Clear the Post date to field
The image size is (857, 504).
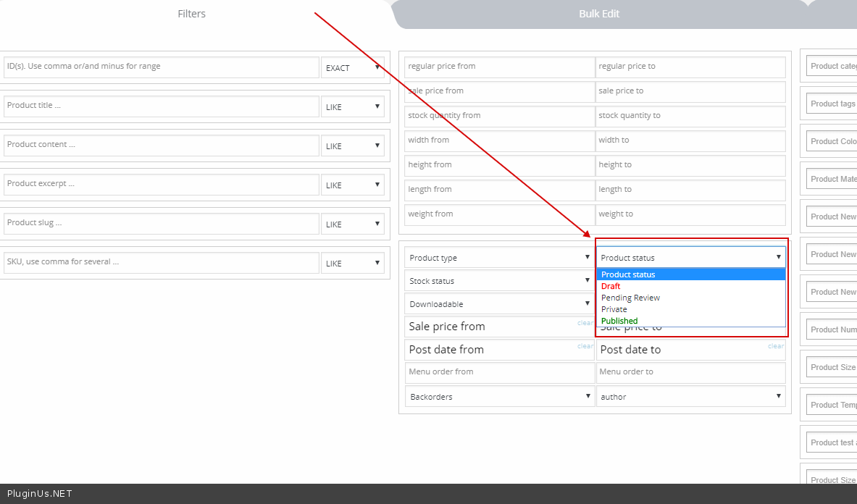tap(776, 346)
